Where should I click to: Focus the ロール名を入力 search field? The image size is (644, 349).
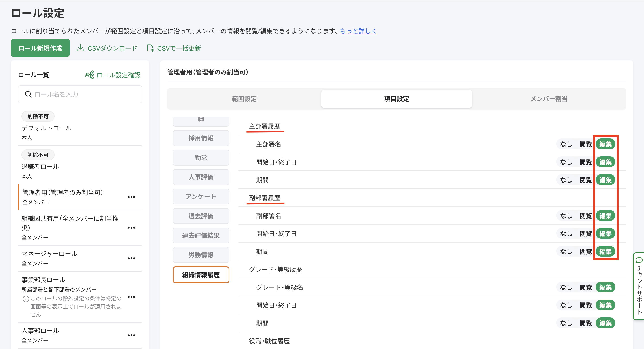tap(80, 94)
